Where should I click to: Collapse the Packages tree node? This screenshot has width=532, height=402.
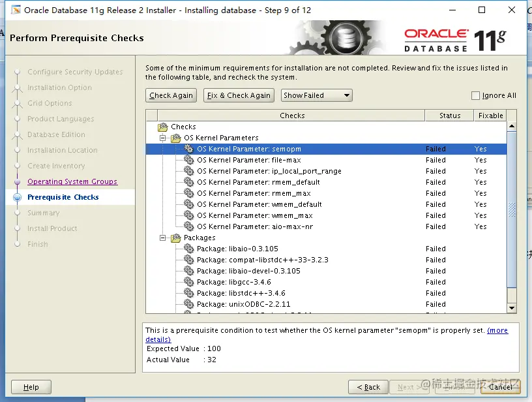click(163, 238)
